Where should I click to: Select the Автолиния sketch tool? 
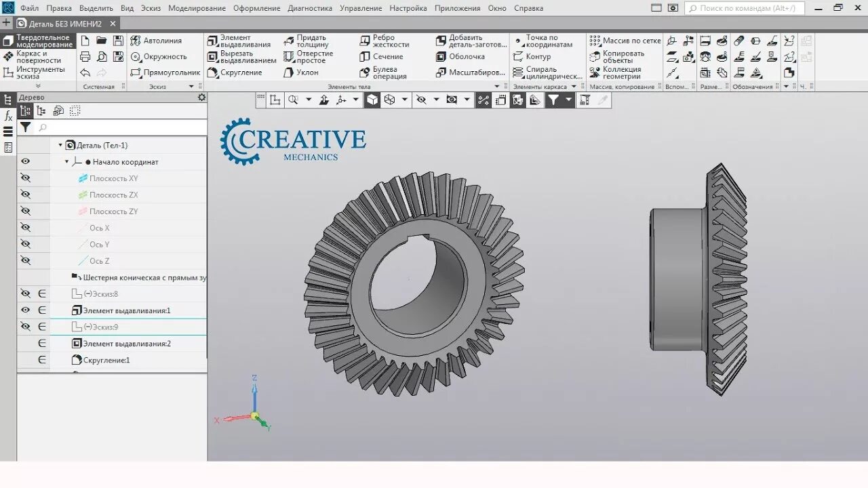click(156, 41)
